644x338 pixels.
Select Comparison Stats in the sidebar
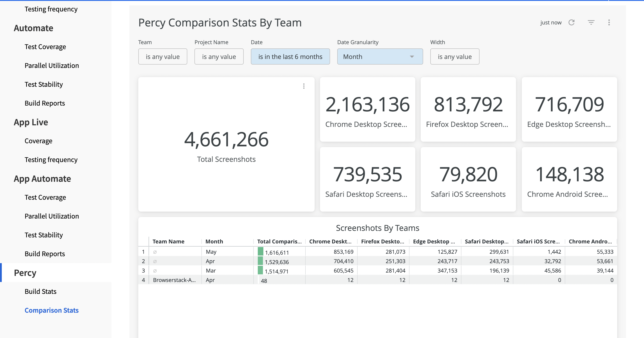51,310
